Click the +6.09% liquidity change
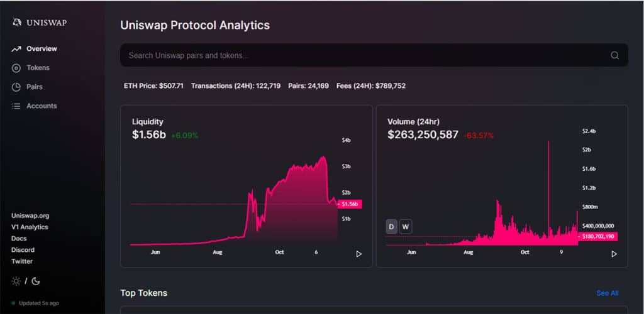This screenshot has width=644, height=314. pyautogui.click(x=184, y=136)
